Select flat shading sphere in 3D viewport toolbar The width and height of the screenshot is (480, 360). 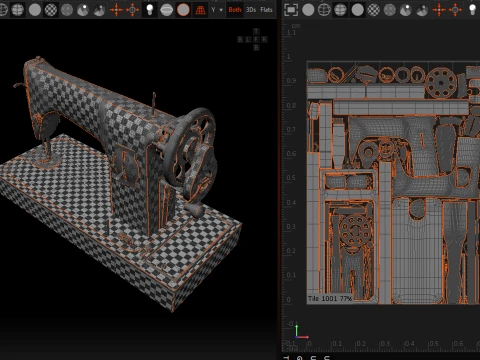[35, 10]
